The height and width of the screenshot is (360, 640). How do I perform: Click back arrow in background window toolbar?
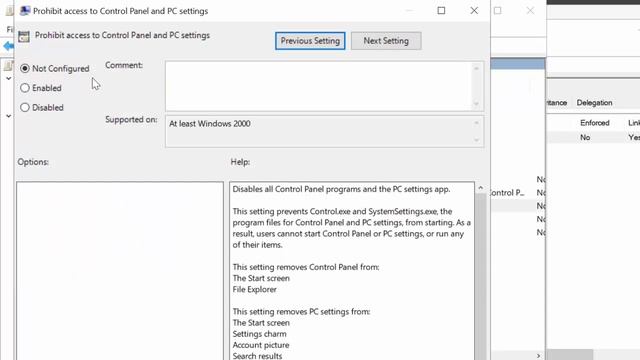tap(8, 46)
